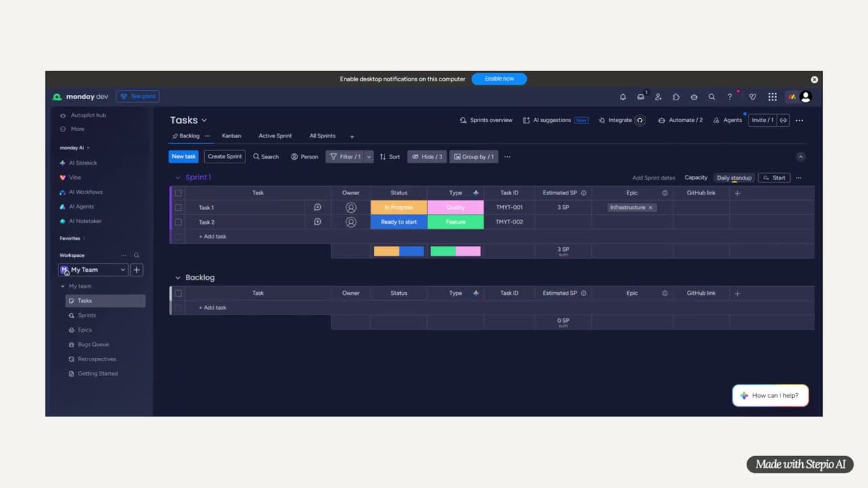Open the nine-dot products switcher
This screenshot has width=868, height=488.
(772, 97)
